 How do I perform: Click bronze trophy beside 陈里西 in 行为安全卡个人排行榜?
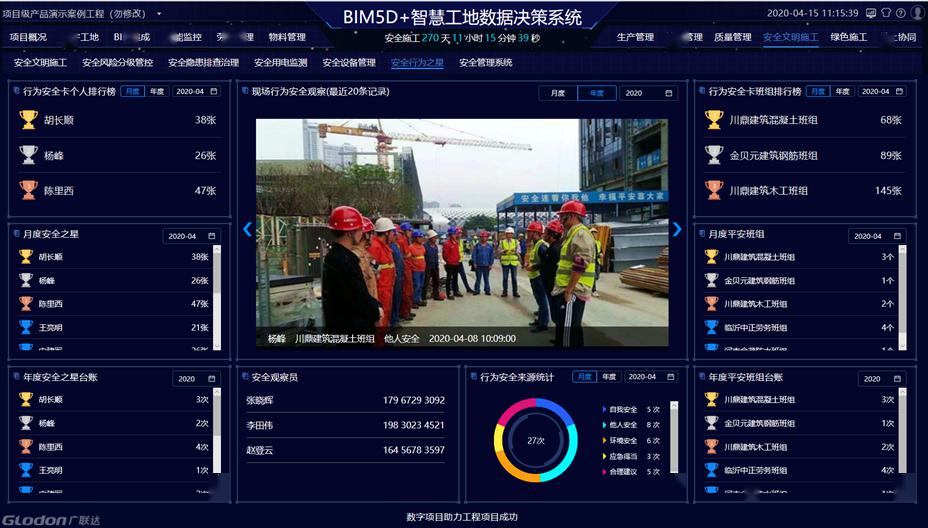(28, 190)
